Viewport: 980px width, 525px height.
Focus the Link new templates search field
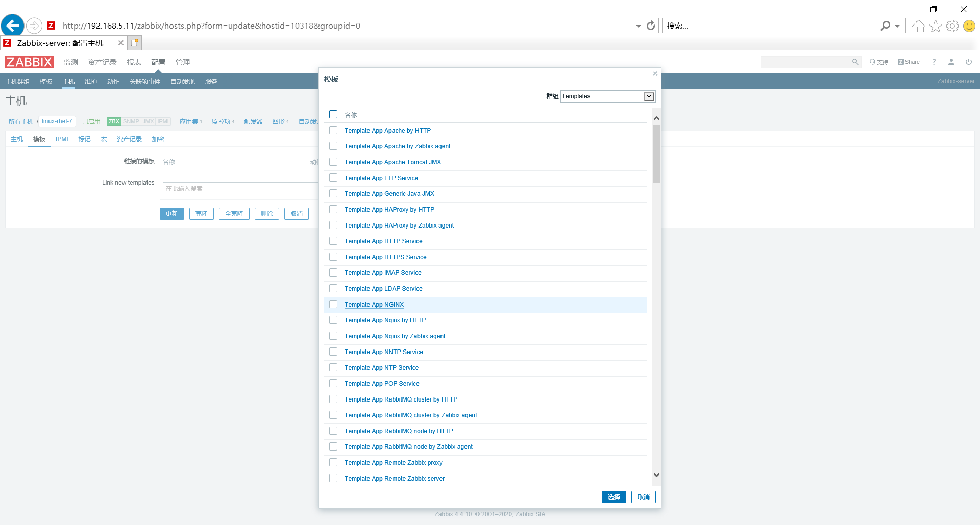[240, 189]
